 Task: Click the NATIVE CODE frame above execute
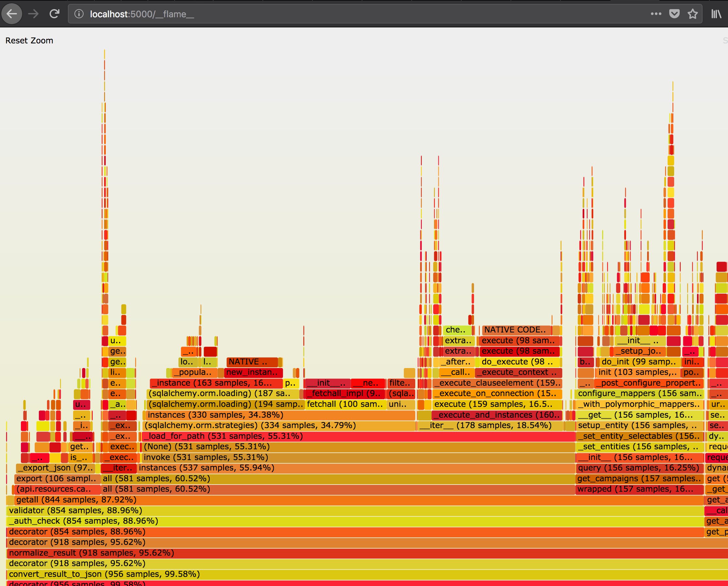(x=517, y=330)
